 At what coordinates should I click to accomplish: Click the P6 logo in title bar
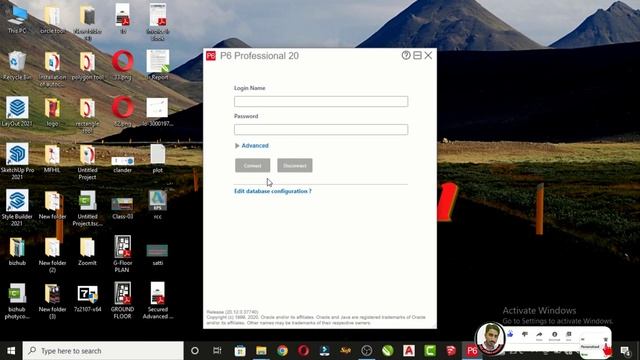coord(211,56)
